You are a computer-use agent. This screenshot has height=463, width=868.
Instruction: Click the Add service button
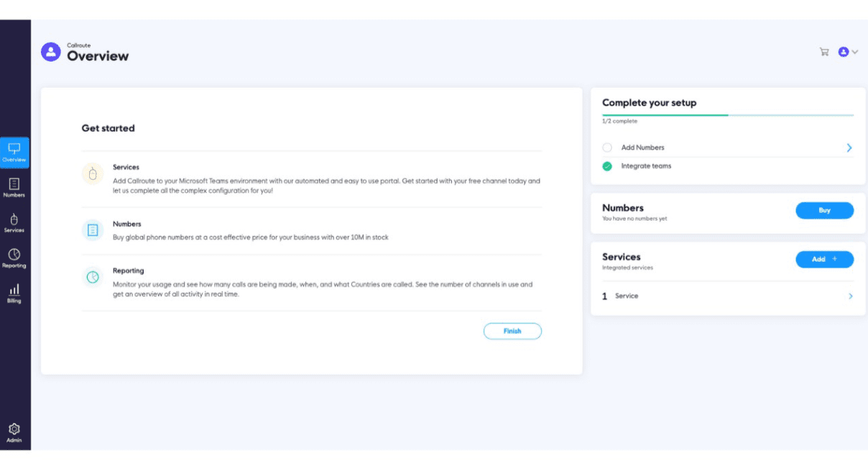pos(824,260)
